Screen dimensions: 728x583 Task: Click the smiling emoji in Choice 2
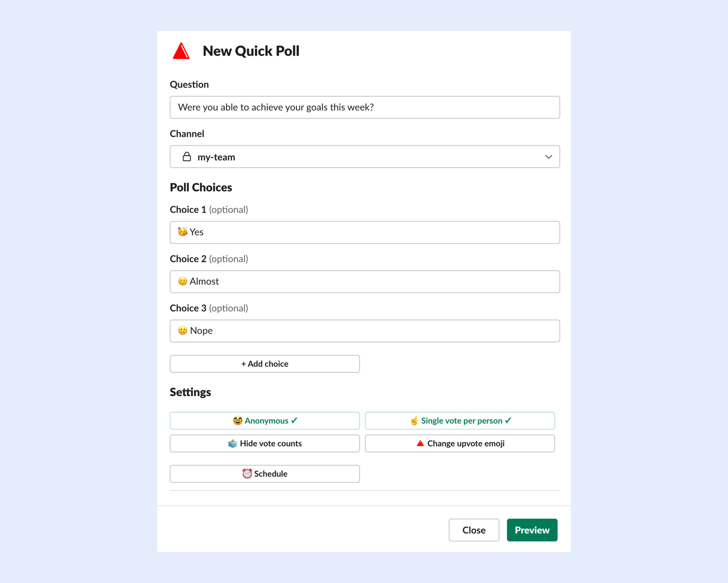coord(183,281)
